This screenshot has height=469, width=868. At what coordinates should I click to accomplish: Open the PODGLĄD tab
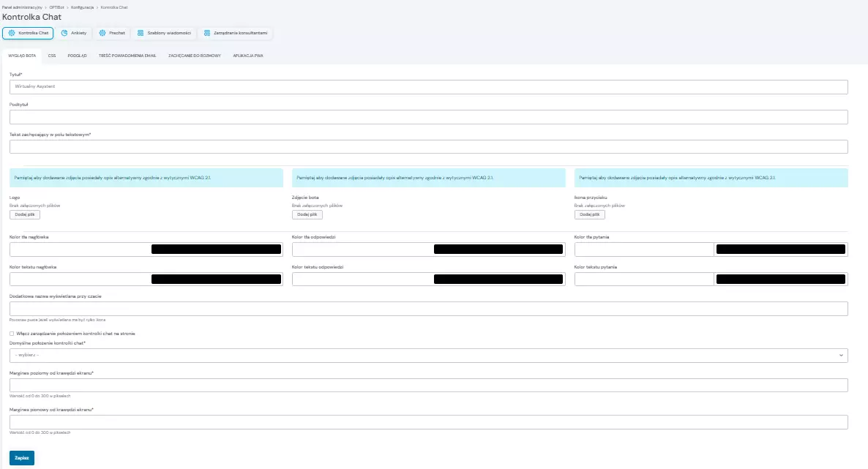coord(77,56)
